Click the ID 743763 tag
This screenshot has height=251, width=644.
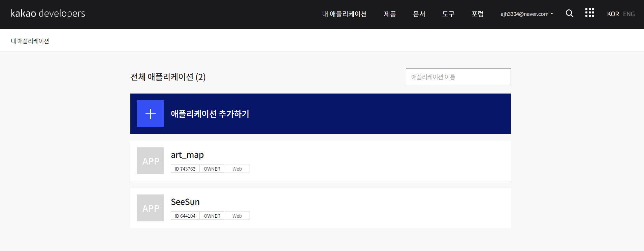185,169
